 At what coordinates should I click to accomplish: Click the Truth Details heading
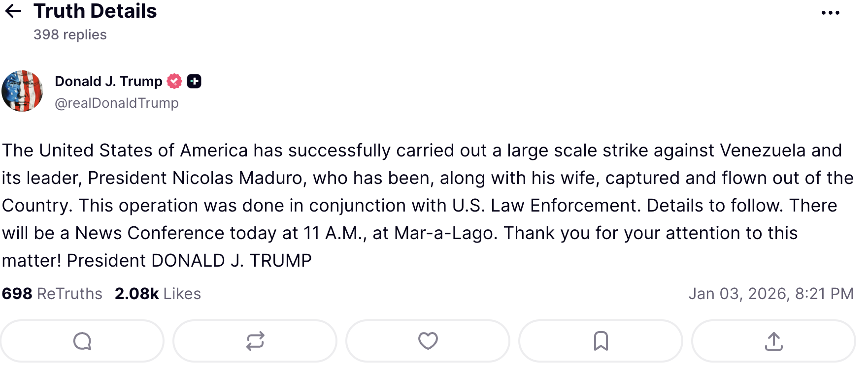[x=95, y=11]
